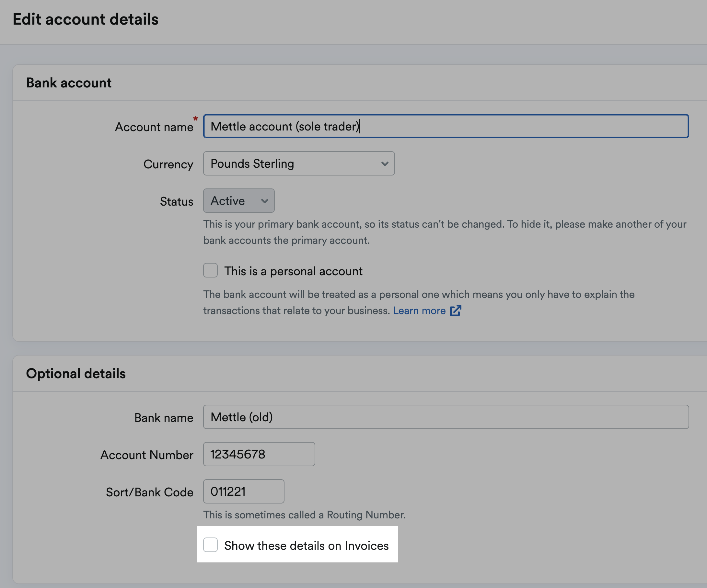707x588 pixels.
Task: Click the external link icon beside Learn more
Action: click(456, 311)
